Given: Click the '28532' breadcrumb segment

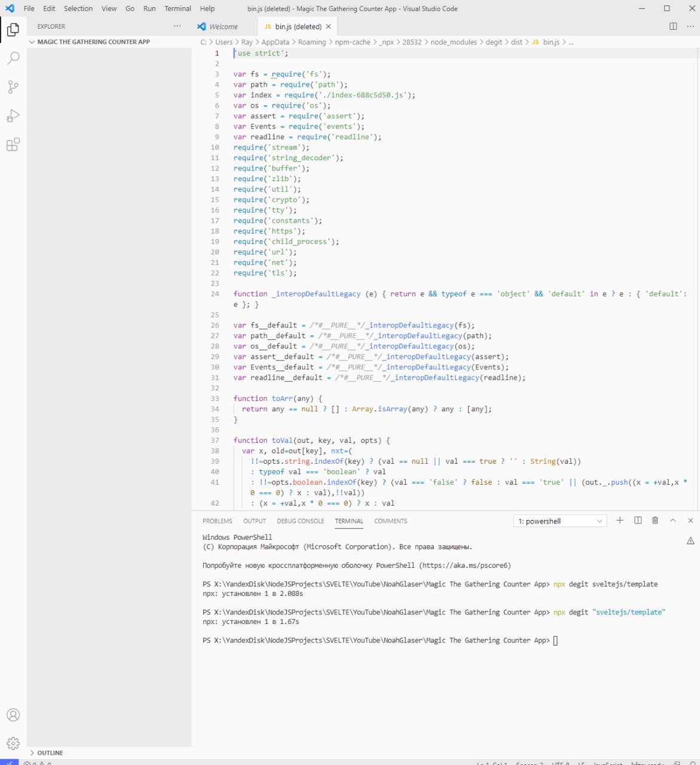Looking at the screenshot, I should [x=412, y=42].
